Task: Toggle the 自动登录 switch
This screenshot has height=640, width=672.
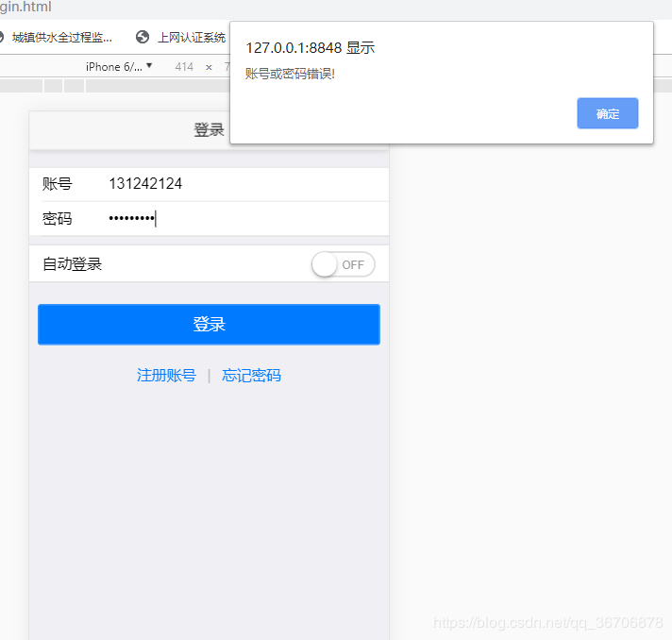Action: coord(344,264)
